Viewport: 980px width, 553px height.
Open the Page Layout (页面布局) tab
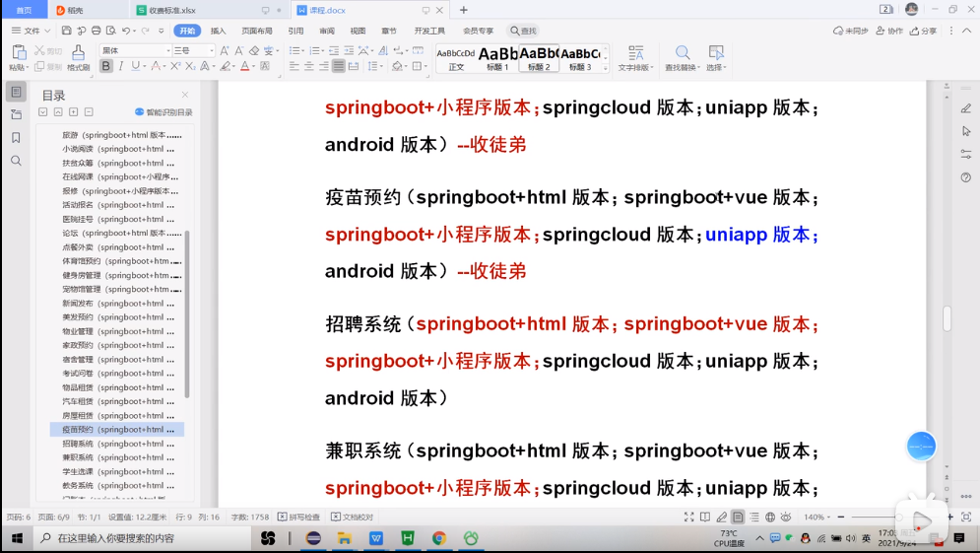257,31
